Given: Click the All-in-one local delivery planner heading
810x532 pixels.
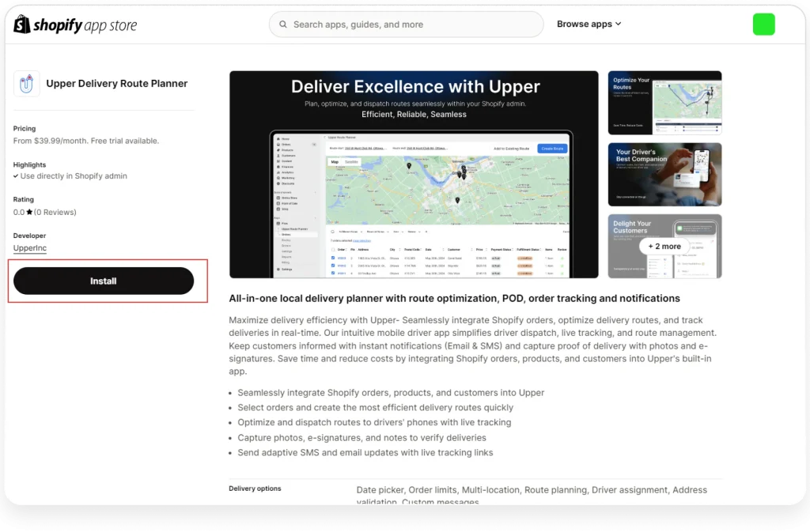Looking at the screenshot, I should 454,298.
